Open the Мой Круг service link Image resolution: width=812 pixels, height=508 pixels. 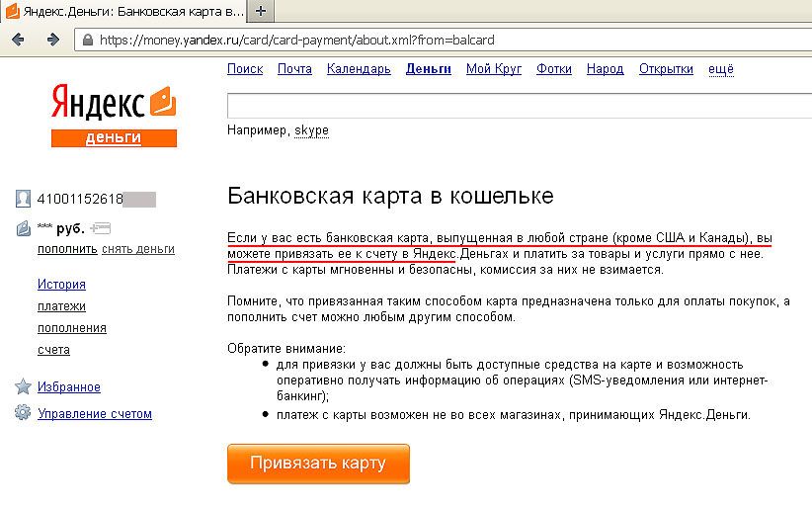494,69
